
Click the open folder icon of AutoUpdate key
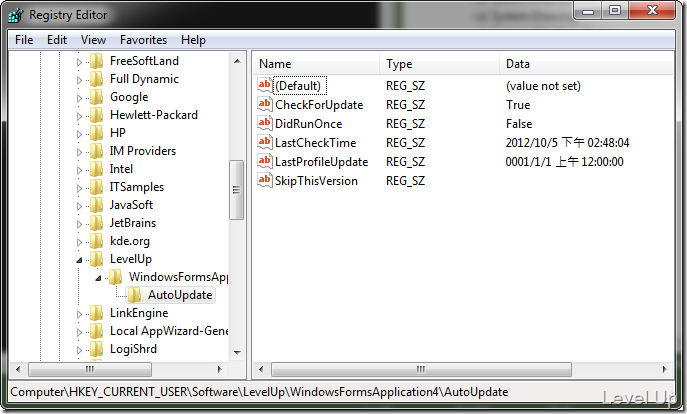(x=134, y=295)
